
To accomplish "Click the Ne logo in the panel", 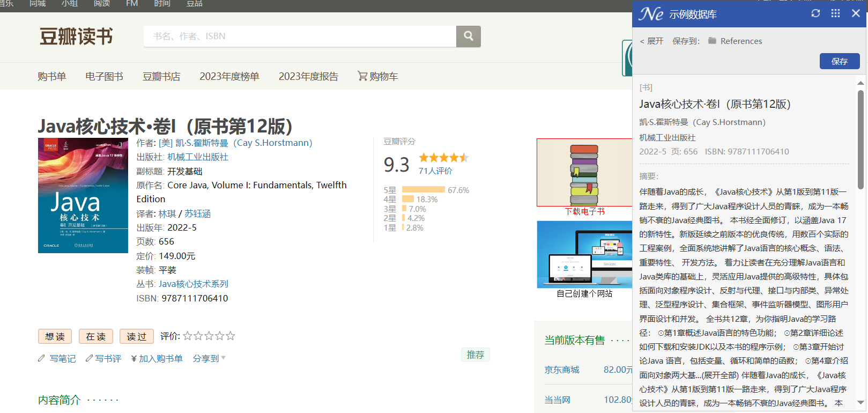I will (651, 14).
